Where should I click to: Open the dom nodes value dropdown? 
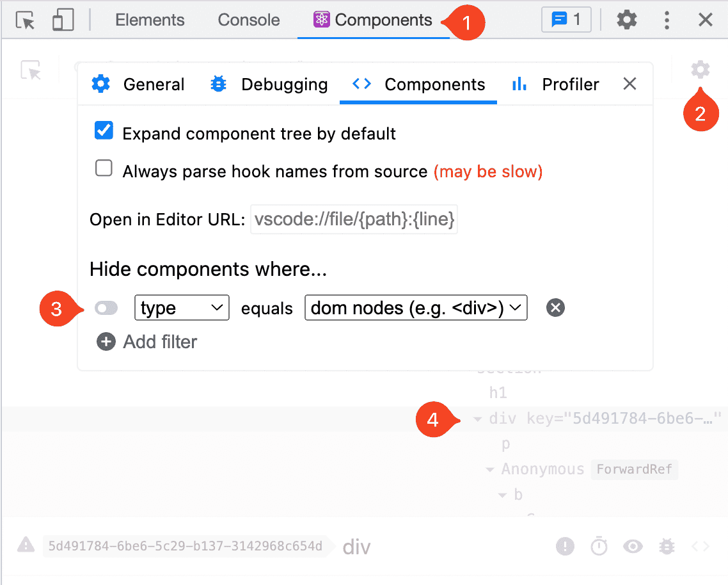point(416,308)
